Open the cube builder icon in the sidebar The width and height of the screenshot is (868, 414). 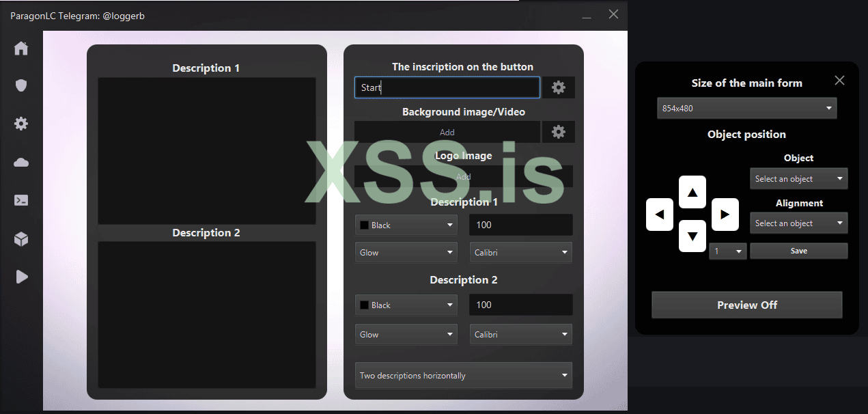coord(21,238)
